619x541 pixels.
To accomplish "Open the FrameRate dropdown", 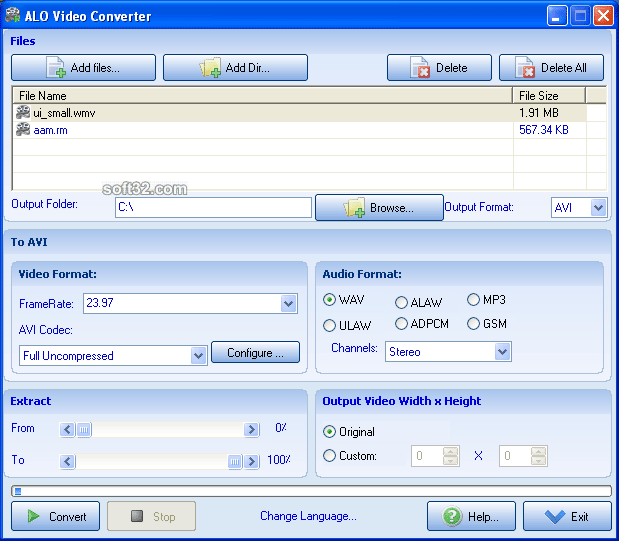I will click(x=289, y=304).
